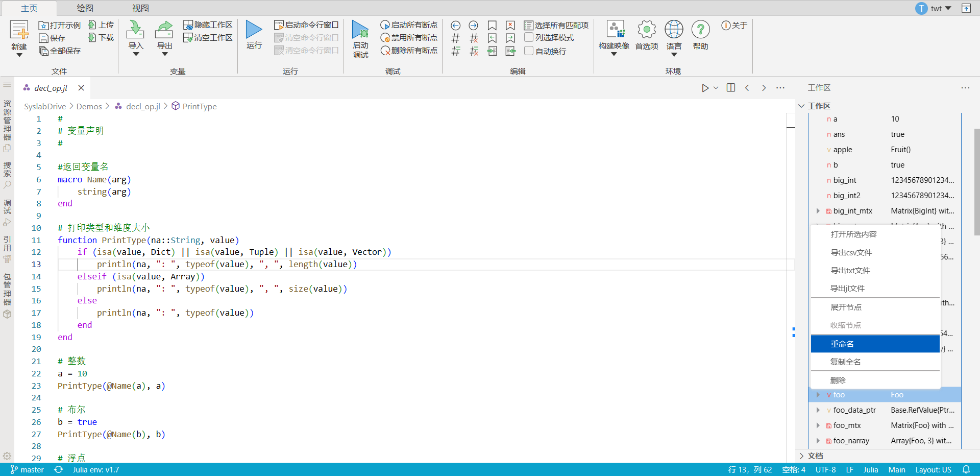Select the apple variable row
The width and height of the screenshot is (980, 476).
pyautogui.click(x=885, y=150)
